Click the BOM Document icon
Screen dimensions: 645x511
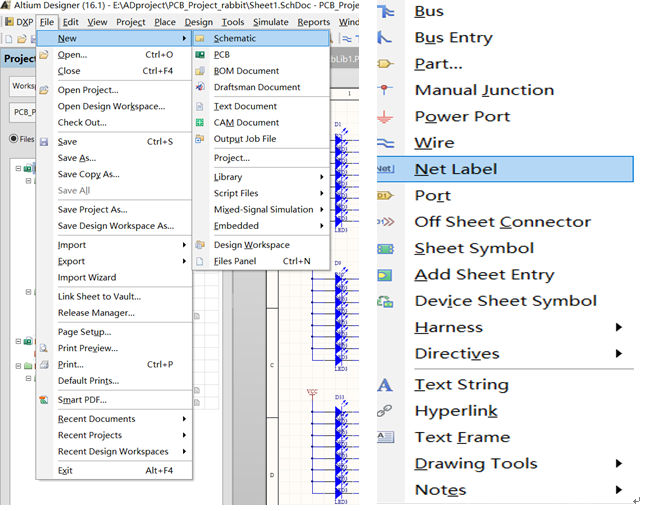pyautogui.click(x=200, y=71)
